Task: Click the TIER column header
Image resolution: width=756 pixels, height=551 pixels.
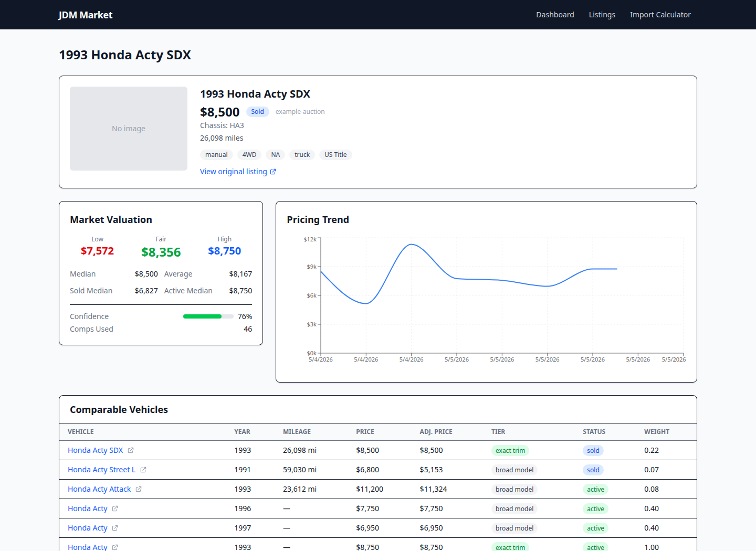Action: click(x=498, y=432)
